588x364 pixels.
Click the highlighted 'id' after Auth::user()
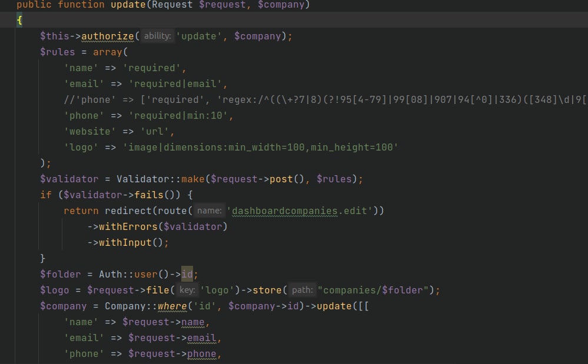tap(187, 274)
